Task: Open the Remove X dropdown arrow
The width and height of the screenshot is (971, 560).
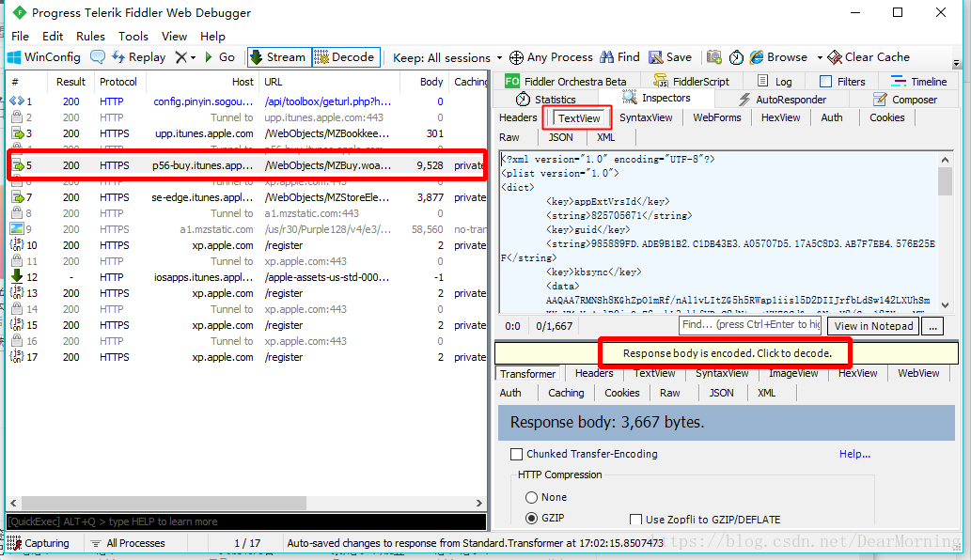Action: pos(194,57)
